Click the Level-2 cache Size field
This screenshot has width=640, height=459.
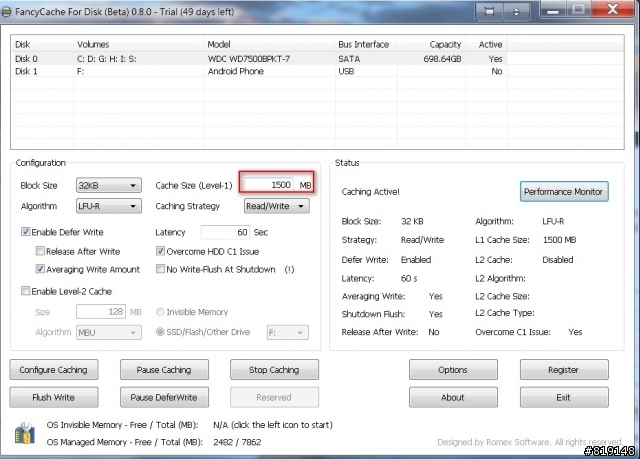pyautogui.click(x=101, y=312)
